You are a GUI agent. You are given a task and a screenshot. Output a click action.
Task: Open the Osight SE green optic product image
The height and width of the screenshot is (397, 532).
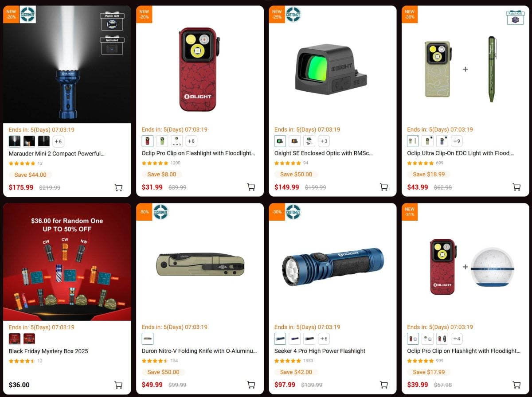332,69
